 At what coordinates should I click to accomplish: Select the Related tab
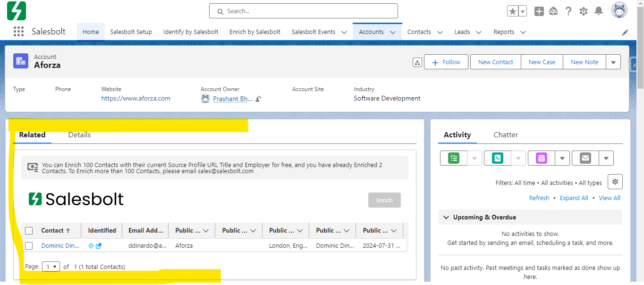[32, 135]
